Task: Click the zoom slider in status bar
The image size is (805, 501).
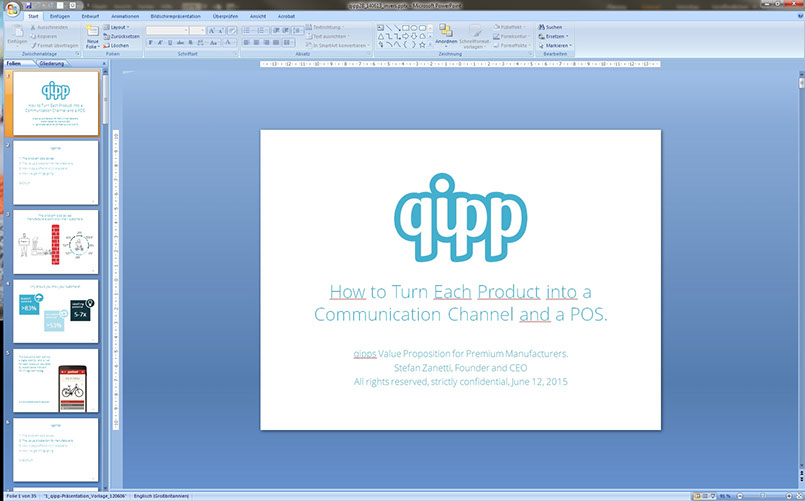Action: pos(761,495)
